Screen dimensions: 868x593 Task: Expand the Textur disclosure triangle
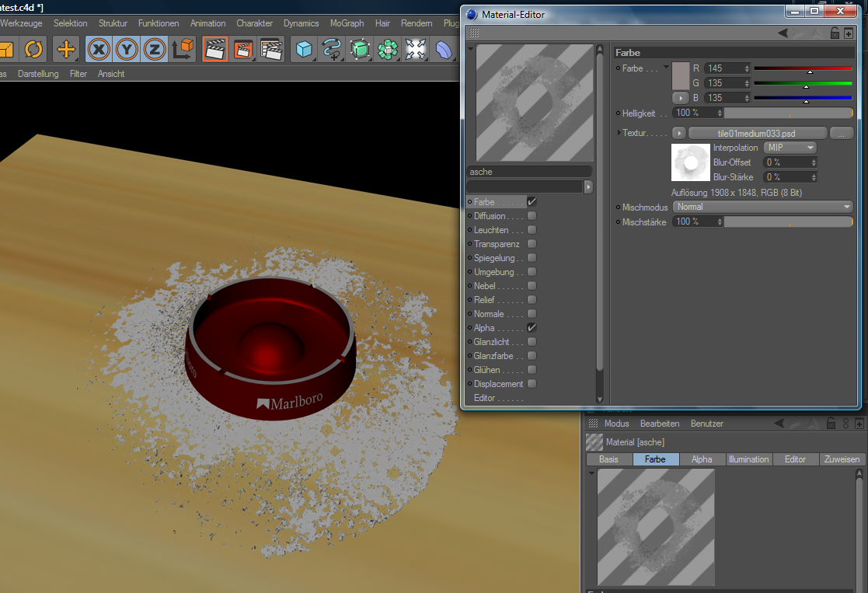point(619,133)
